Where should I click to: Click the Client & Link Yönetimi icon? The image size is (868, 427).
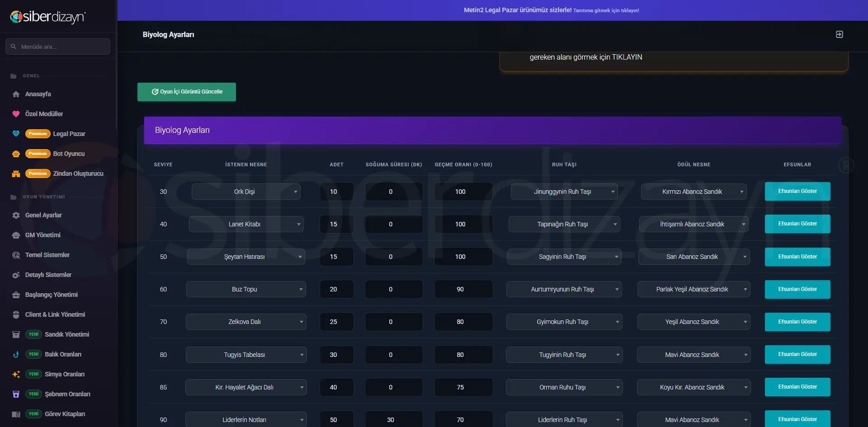[x=16, y=314]
